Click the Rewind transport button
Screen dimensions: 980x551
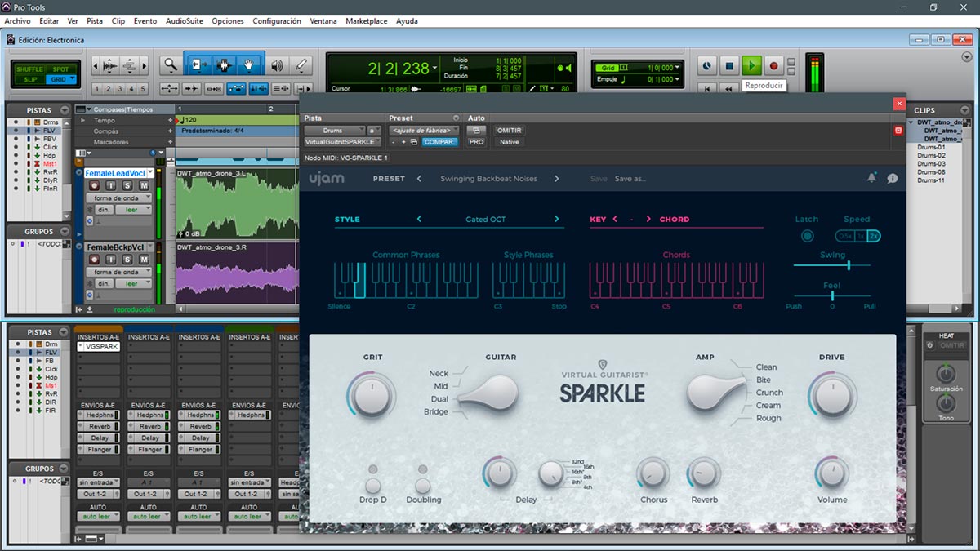pos(730,88)
